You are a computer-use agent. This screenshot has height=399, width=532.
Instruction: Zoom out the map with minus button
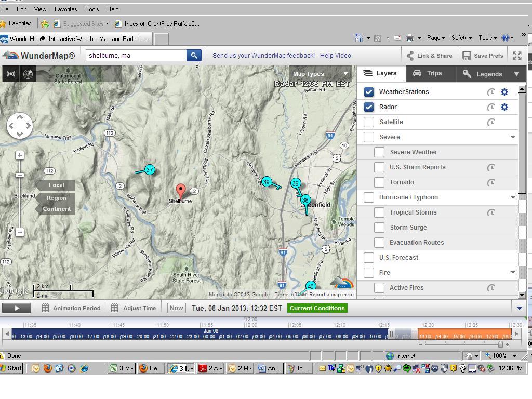click(20, 232)
